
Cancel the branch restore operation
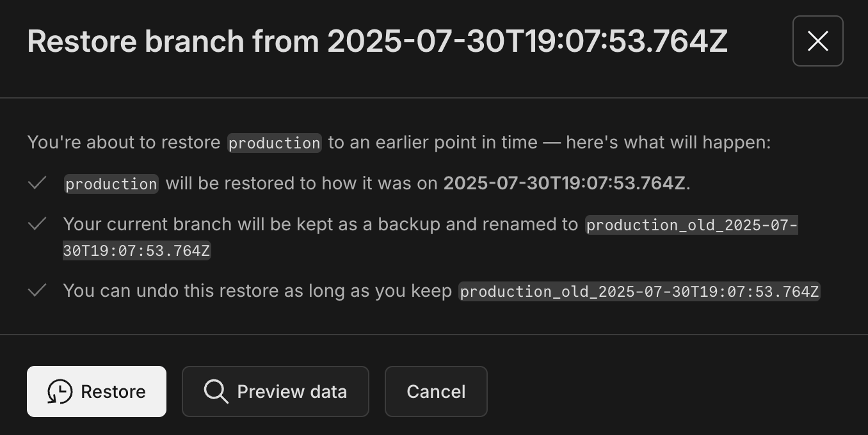[436, 391]
